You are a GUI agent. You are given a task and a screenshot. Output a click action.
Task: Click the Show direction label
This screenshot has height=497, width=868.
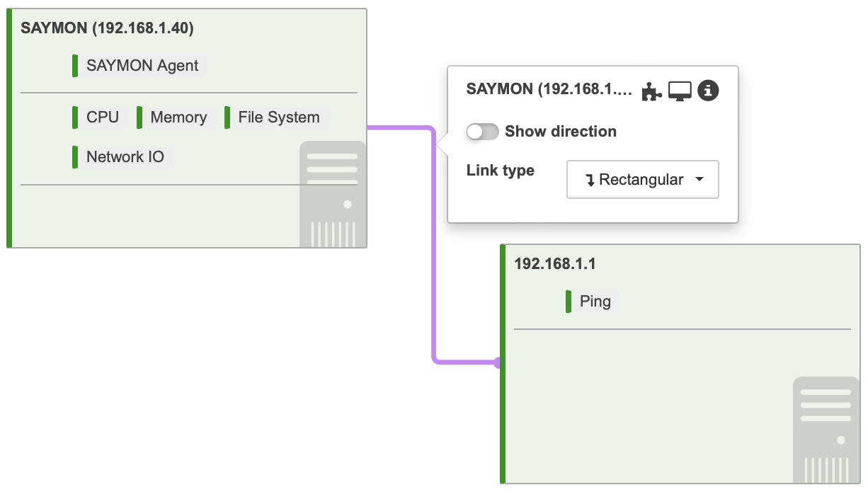point(561,132)
